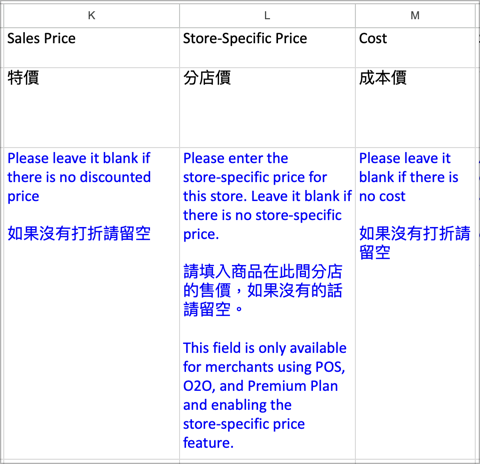
Task: Click the Store-Specific Price cell
Action: [267, 47]
